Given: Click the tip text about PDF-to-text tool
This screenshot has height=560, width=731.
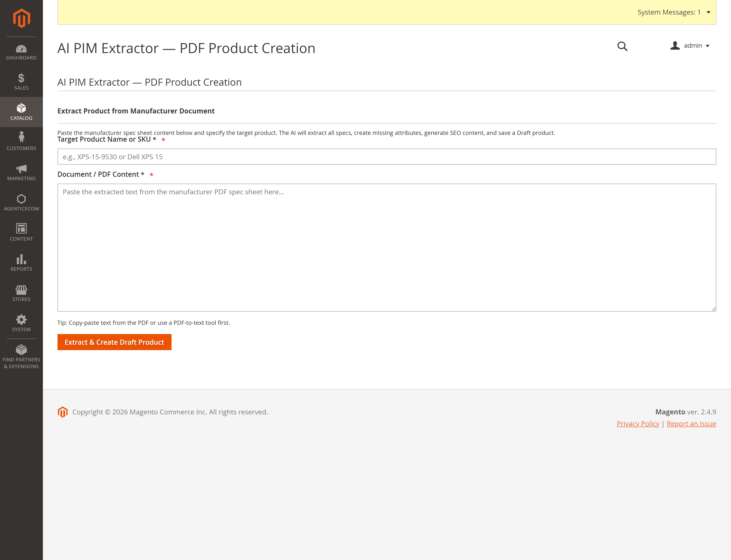Looking at the screenshot, I should [x=144, y=323].
